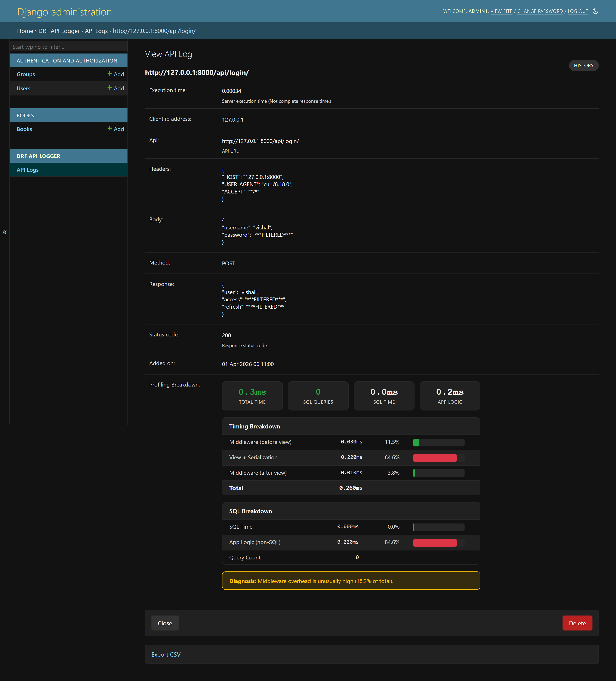This screenshot has height=681, width=616.
Task: Click the 0.3ms TOTAL TIME card
Action: tap(252, 396)
